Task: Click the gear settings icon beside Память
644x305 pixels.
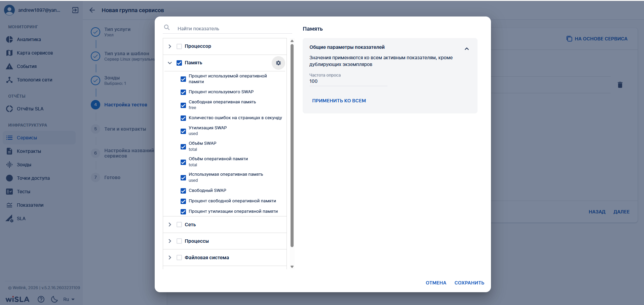Action: [278, 63]
